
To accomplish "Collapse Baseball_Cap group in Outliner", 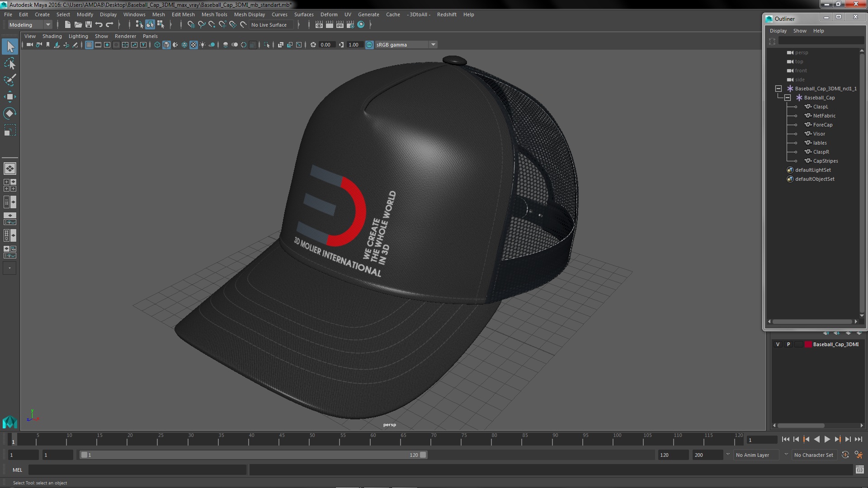I will pos(788,98).
